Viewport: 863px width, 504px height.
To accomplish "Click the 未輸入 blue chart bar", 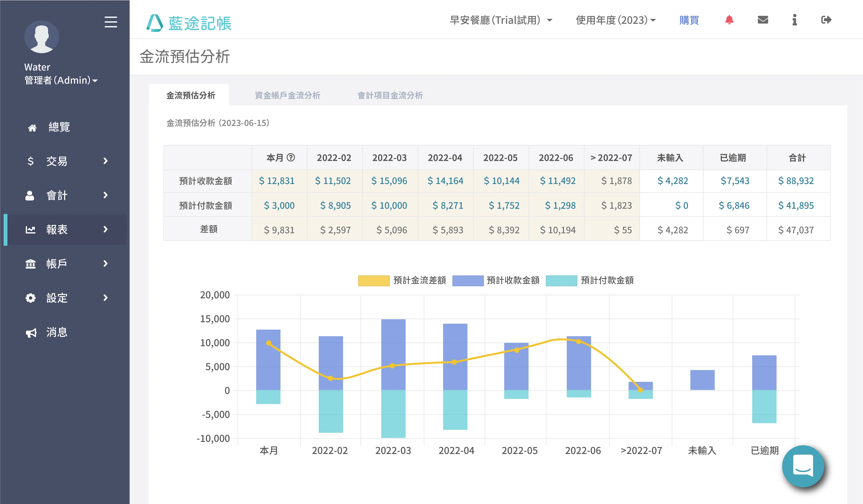I will 702,380.
